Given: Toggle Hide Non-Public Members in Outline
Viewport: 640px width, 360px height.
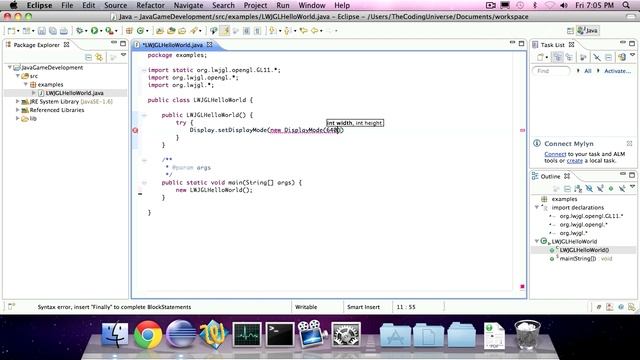Looking at the screenshot, I should (x=611, y=189).
